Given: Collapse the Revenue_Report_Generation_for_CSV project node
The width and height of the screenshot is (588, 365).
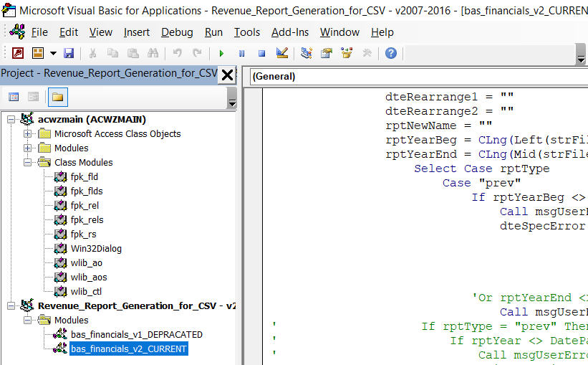Looking at the screenshot, I should click(x=11, y=306).
